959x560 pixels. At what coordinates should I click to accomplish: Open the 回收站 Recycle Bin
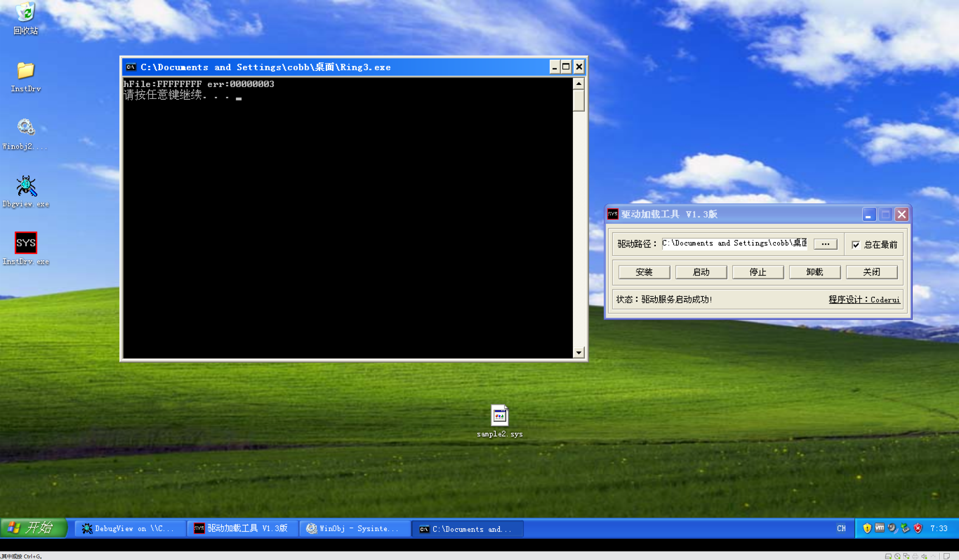point(25,12)
